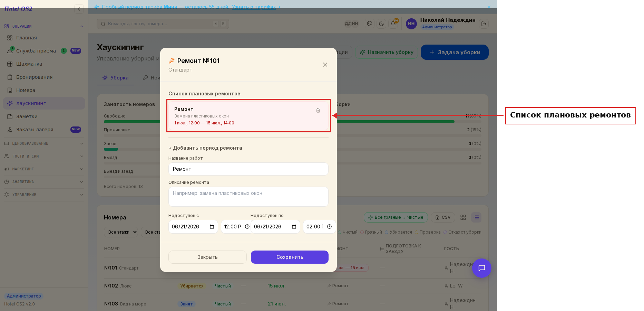Select Хаускипинг in the sidebar

44,103
